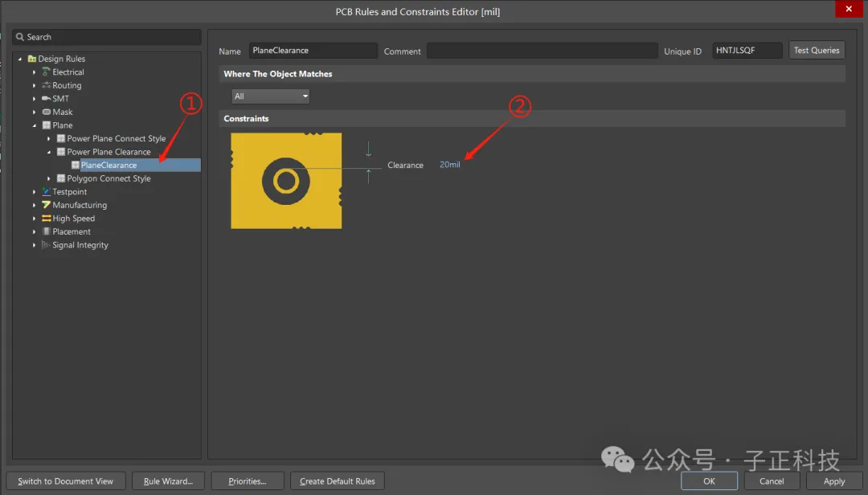Select the Electrical tree item
868x495 pixels.
pyautogui.click(x=68, y=72)
